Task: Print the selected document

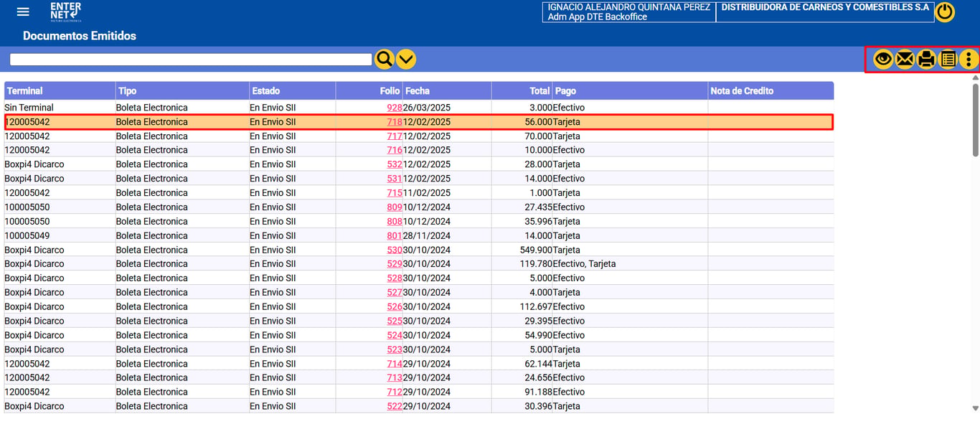Action: [x=926, y=60]
